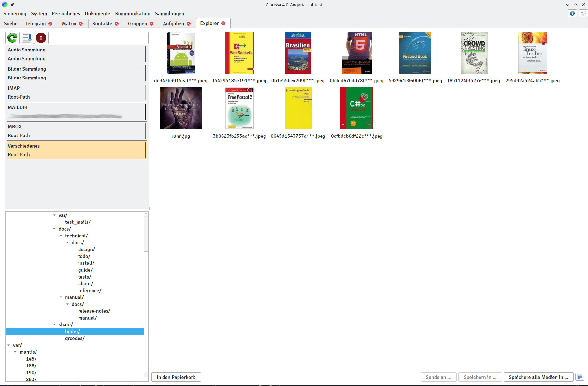
Task: Open the System menu
Action: coord(39,14)
